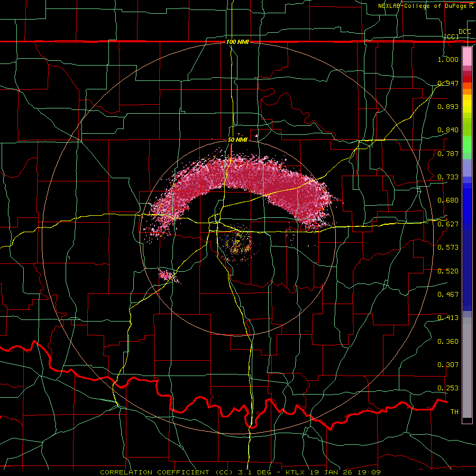Click the light pink segment of the color bar
Screen dimensions: 476x476
467,57
